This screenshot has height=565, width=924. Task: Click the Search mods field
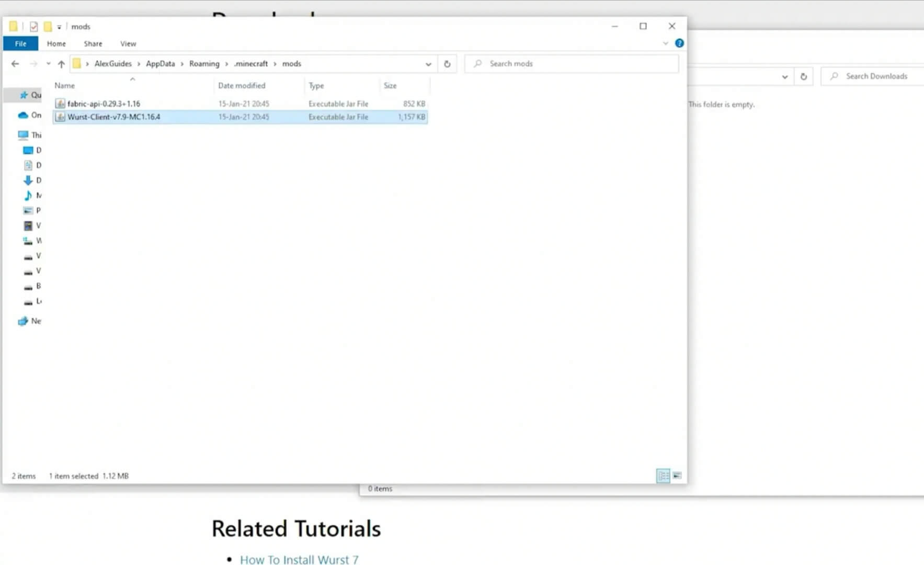pyautogui.click(x=572, y=64)
